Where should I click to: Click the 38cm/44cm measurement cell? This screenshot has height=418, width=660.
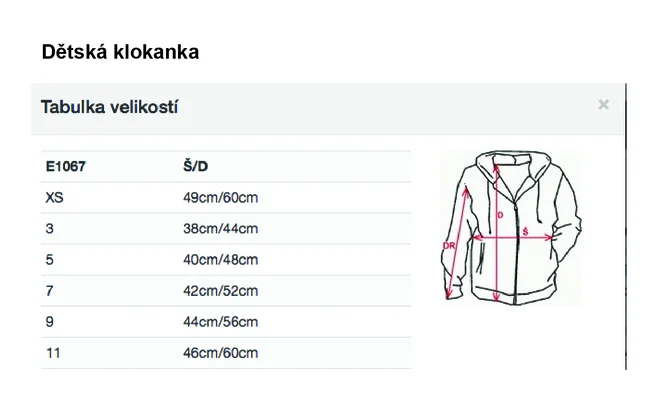click(221, 229)
